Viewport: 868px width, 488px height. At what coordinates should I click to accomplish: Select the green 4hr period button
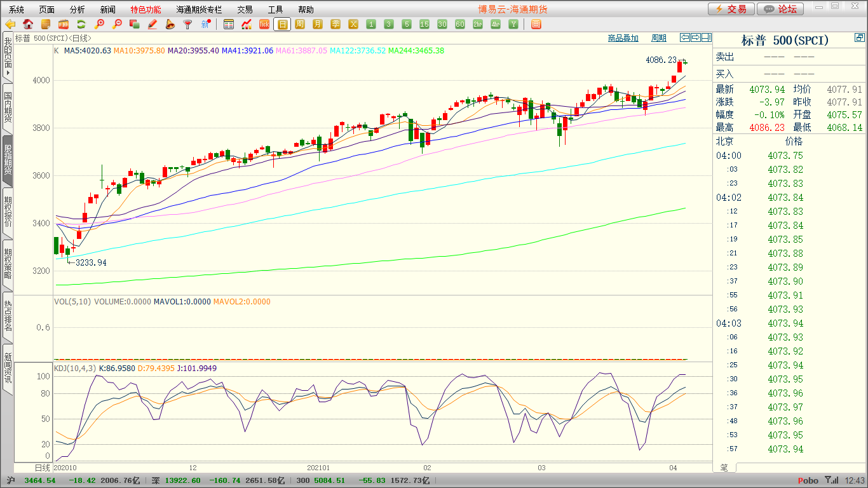tap(496, 25)
